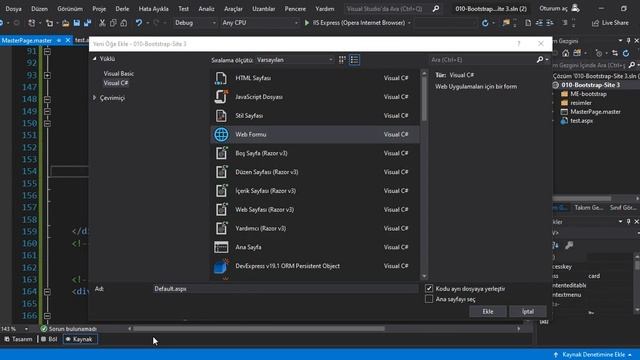Click Solution Explorer refresh icon
Image resolution: width=640 pixels, height=360 pixels.
pyautogui.click(x=626, y=53)
